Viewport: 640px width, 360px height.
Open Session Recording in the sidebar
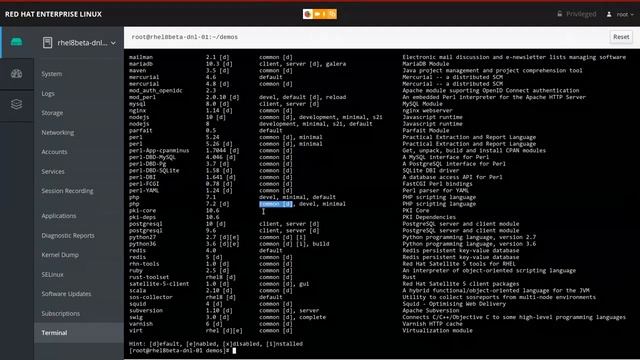click(x=67, y=191)
